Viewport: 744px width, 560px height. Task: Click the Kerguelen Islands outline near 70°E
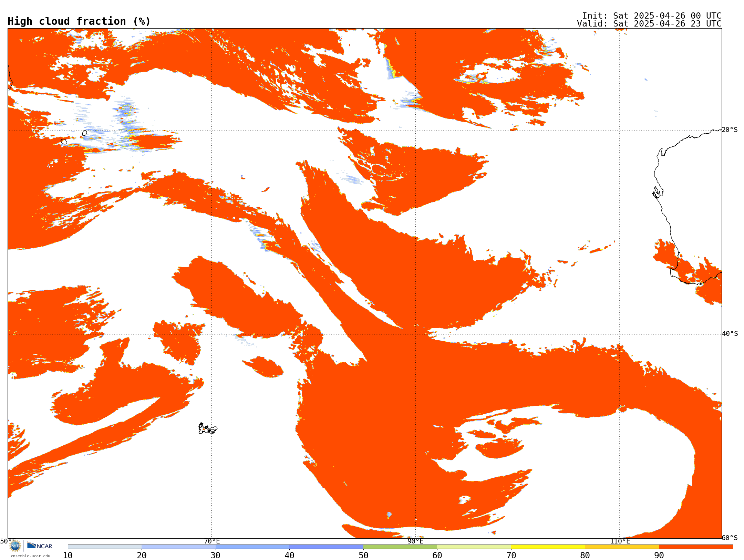coord(208,428)
